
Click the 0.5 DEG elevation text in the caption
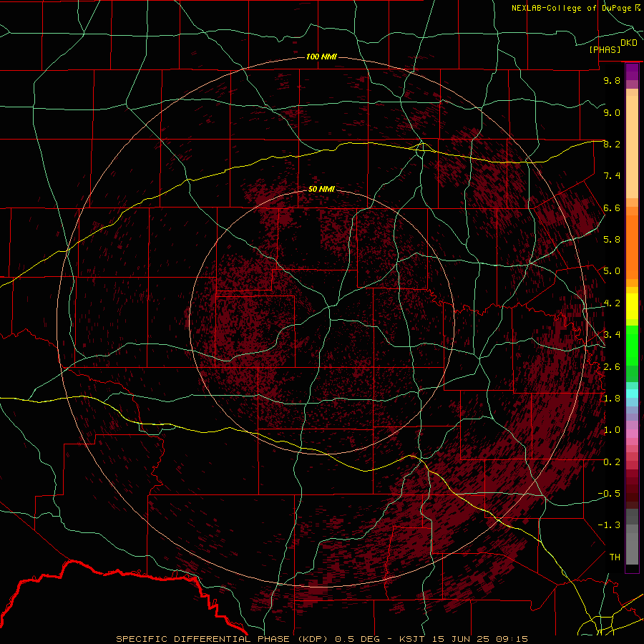(x=357, y=639)
